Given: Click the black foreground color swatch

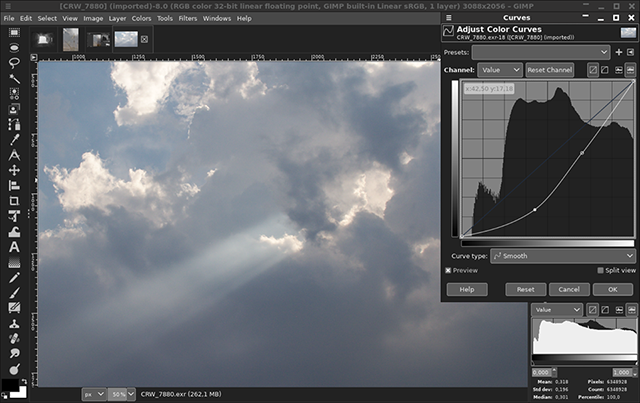Looking at the screenshot, I should coord(10,385).
